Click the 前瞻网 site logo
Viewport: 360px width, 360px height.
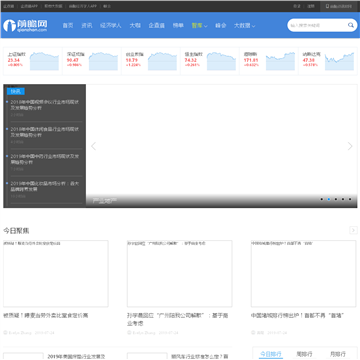[x=25, y=25]
